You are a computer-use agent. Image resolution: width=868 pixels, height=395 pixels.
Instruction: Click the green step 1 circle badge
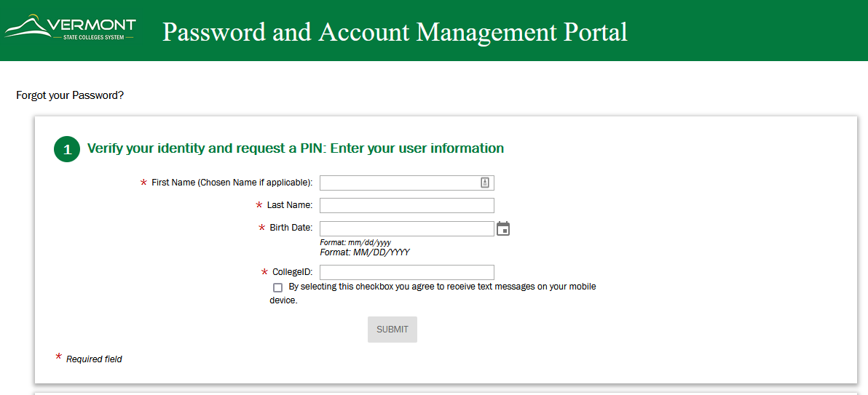(x=67, y=149)
